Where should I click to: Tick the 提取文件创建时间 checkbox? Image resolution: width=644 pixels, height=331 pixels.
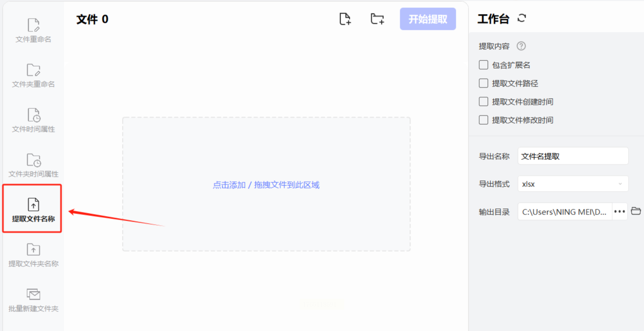(483, 101)
